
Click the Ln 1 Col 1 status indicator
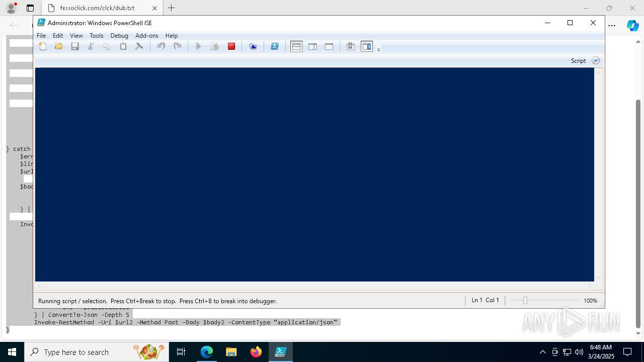click(485, 300)
